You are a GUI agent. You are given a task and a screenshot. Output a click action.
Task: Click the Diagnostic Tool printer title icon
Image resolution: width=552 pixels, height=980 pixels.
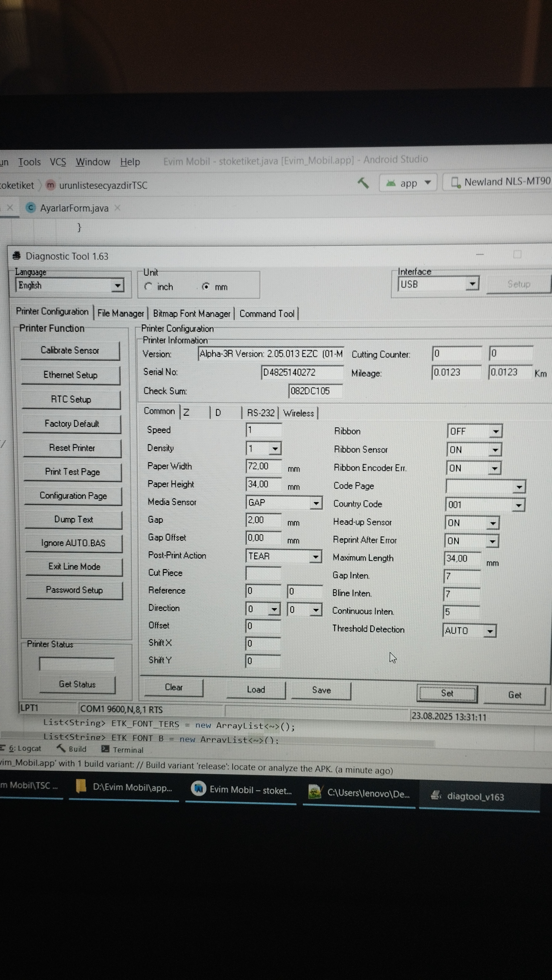point(16,256)
